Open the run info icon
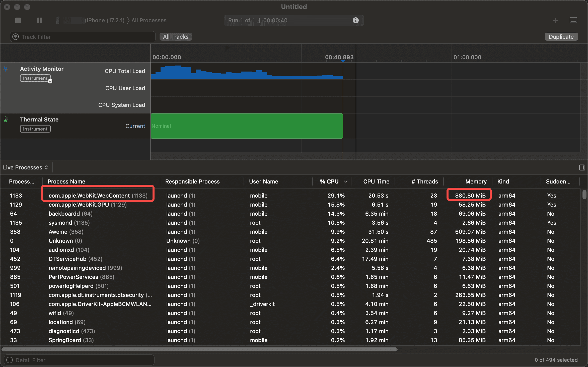Image resolution: width=588 pixels, height=367 pixels. point(355,20)
